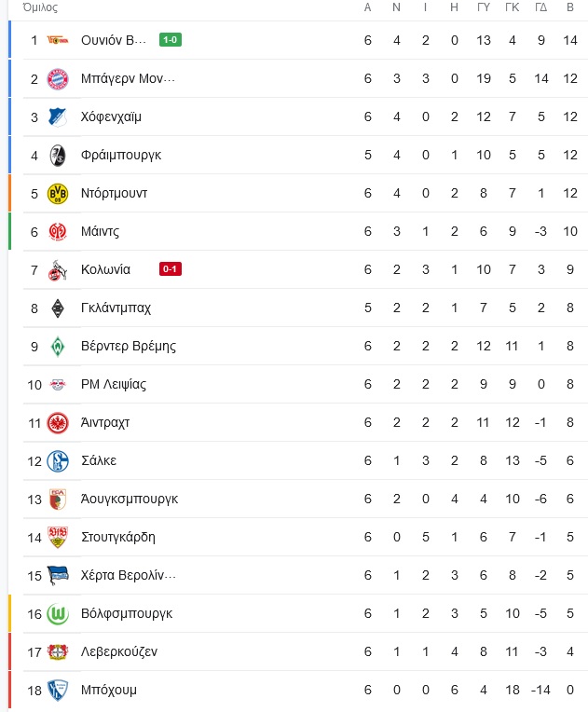
Task: Open the Φράιμπουργκ team page
Action: pos(121,156)
